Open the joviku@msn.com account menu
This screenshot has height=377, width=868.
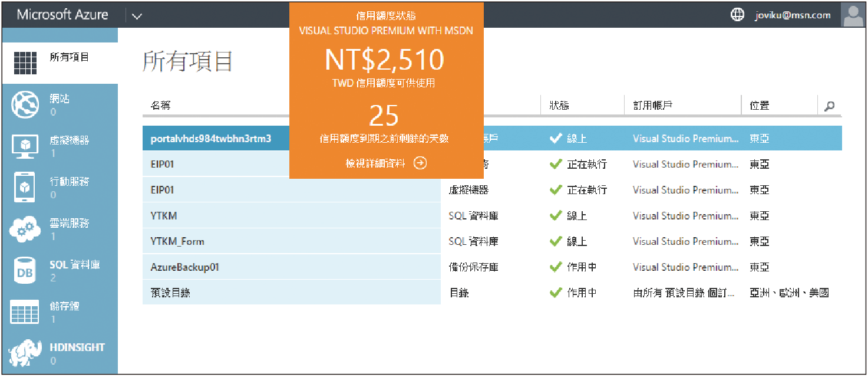(793, 15)
